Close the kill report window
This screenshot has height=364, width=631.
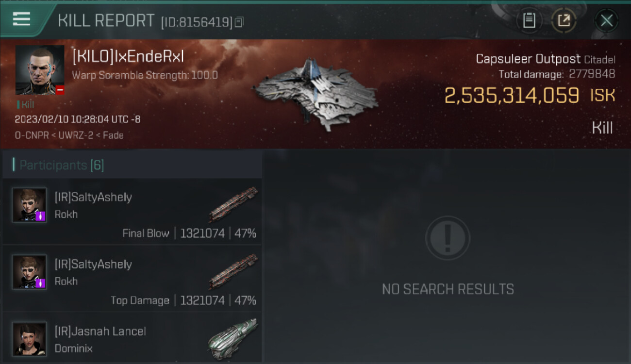[x=606, y=20]
